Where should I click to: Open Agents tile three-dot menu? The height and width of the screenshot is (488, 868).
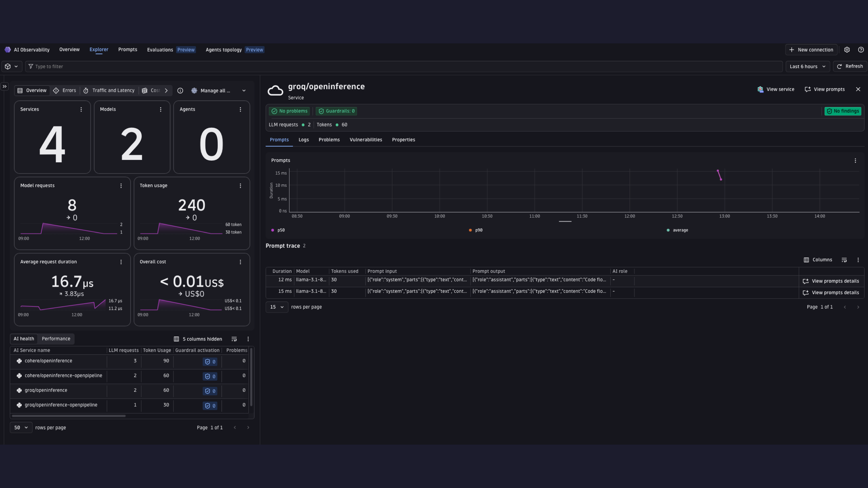[240, 109]
